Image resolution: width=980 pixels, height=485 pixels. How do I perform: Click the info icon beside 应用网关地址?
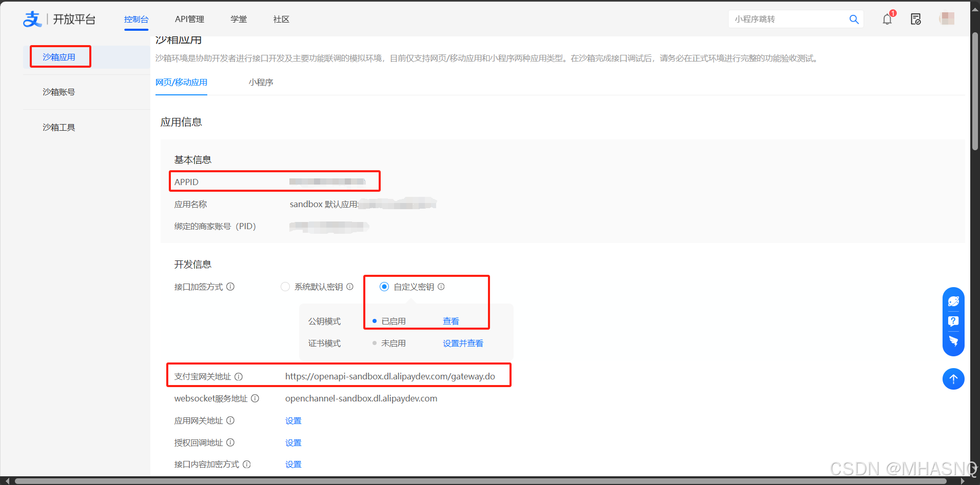[x=230, y=420]
